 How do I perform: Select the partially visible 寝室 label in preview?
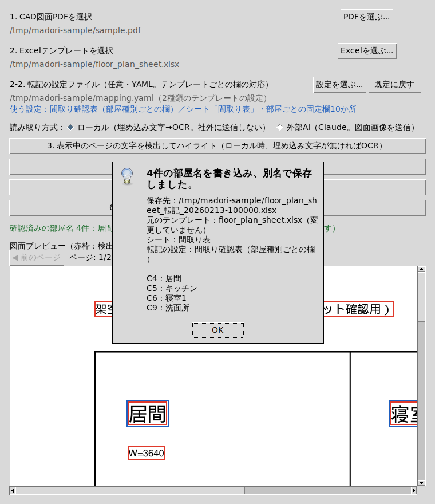403,414
